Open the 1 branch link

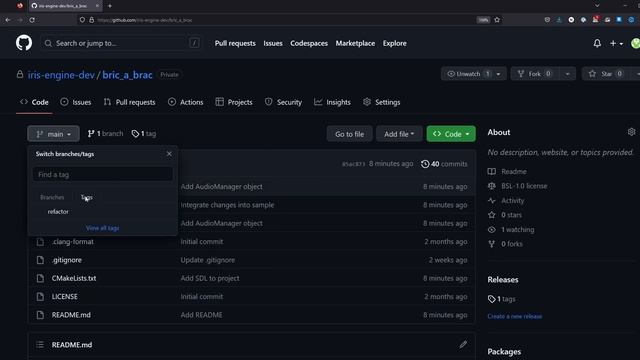point(105,133)
